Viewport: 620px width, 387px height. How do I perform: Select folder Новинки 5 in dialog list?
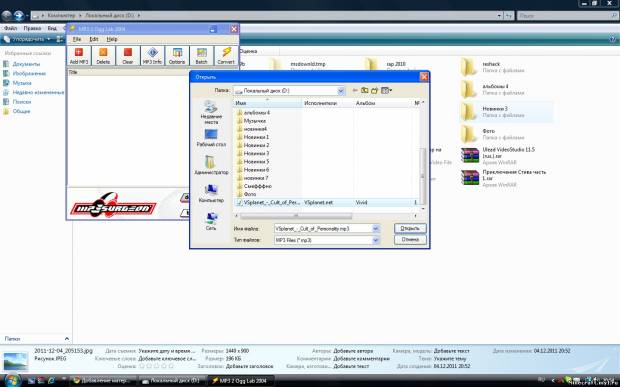pos(253,161)
